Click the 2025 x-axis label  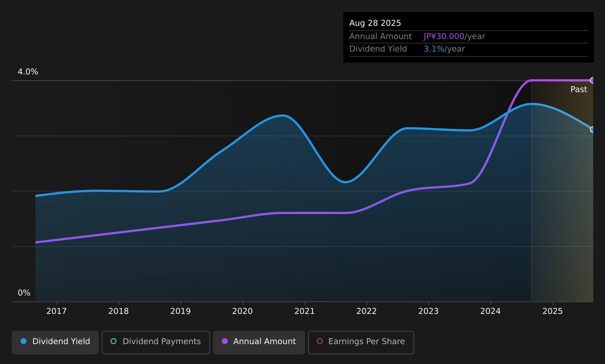pos(553,311)
